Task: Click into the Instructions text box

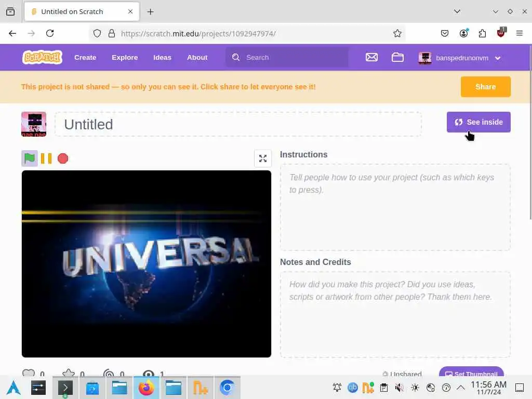Action: pyautogui.click(x=395, y=207)
